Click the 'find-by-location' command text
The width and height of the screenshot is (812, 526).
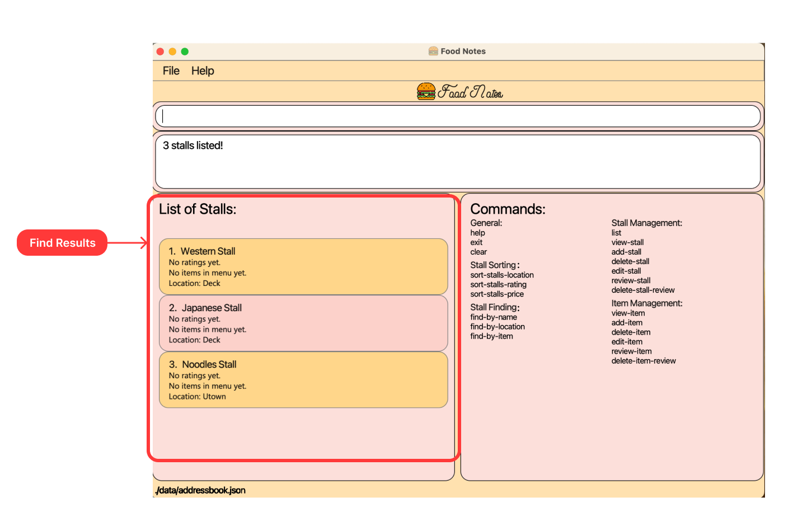497,326
